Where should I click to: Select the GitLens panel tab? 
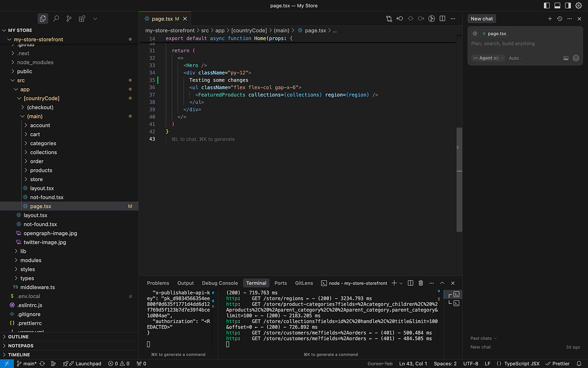point(304,283)
